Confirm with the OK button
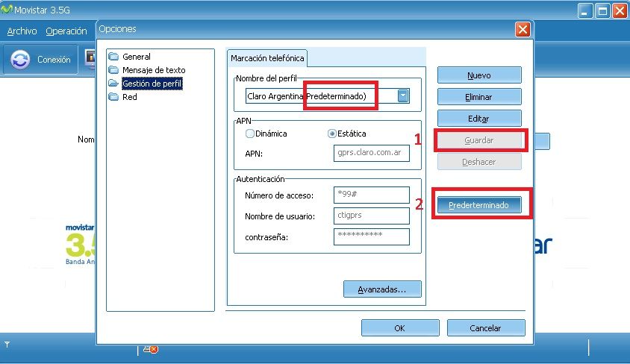This screenshot has width=630, height=364. [400, 328]
